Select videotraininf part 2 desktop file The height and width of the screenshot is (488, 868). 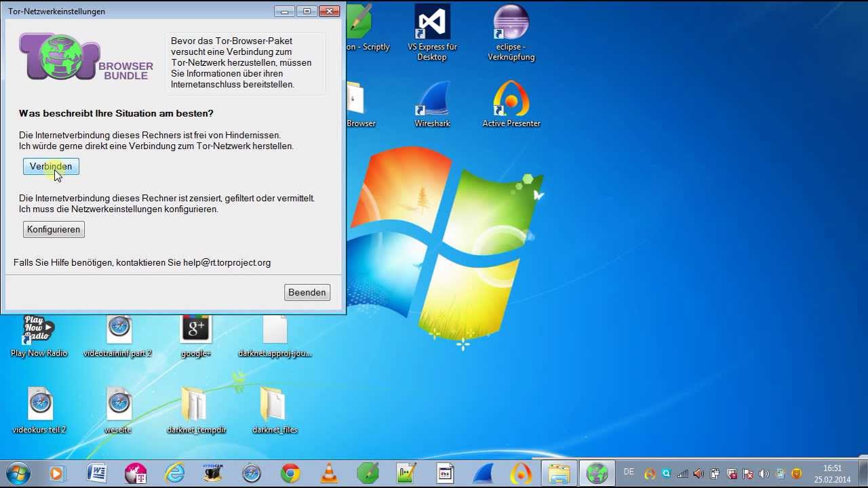pos(117,336)
